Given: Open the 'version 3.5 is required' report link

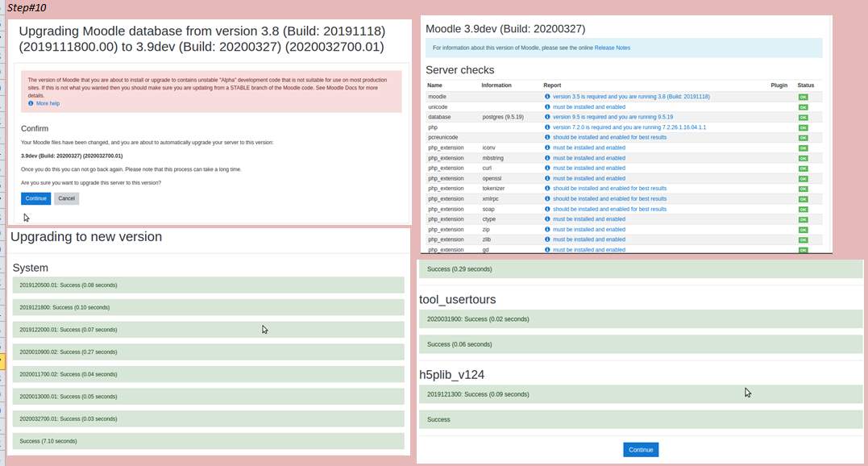Looking at the screenshot, I should coord(631,96).
